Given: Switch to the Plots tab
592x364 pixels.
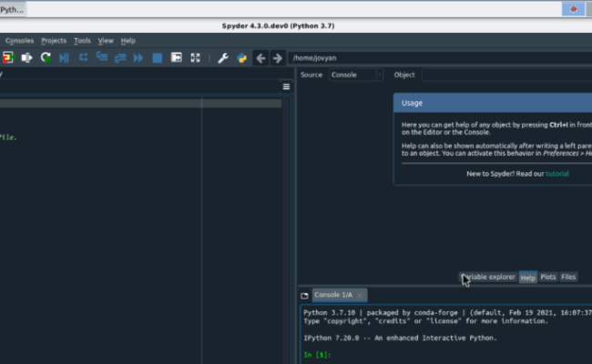Looking at the screenshot, I should click(x=547, y=277).
